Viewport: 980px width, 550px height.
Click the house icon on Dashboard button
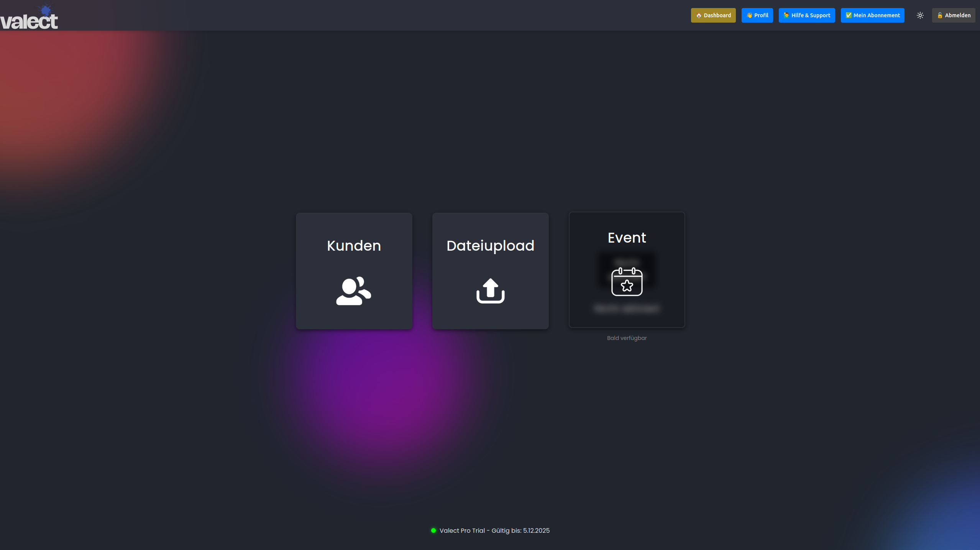click(699, 16)
